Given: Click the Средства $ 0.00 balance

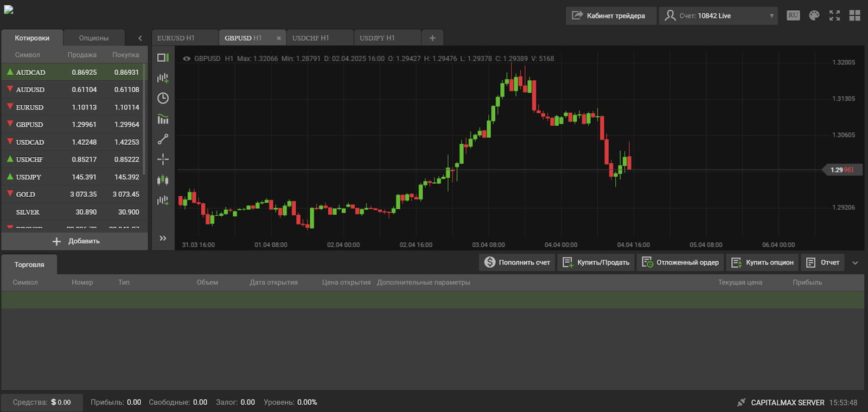Looking at the screenshot, I should tap(42, 402).
